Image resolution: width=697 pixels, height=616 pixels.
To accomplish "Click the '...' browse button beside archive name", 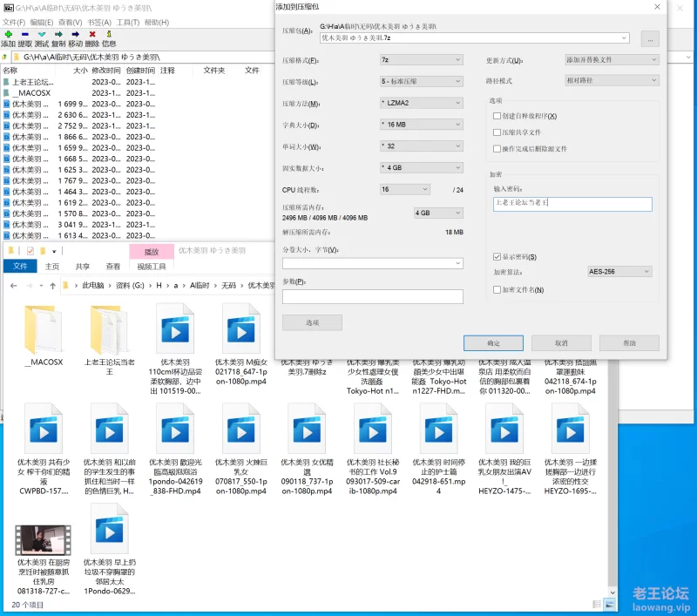I will tap(649, 39).
